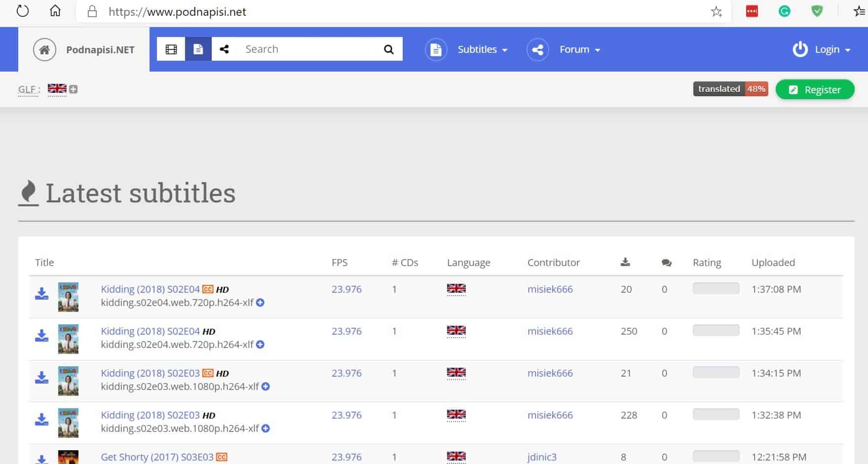Click the FPS column header
The height and width of the screenshot is (464, 868).
[340, 263]
